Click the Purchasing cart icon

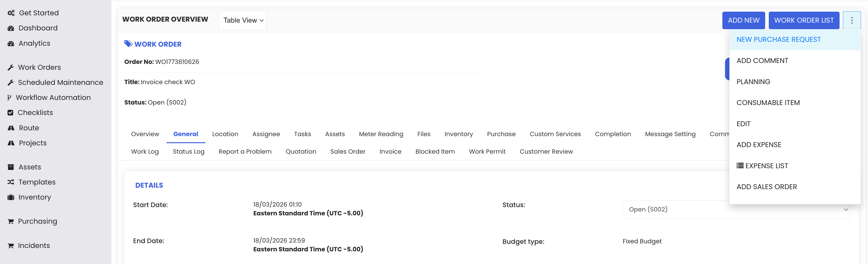(11, 221)
